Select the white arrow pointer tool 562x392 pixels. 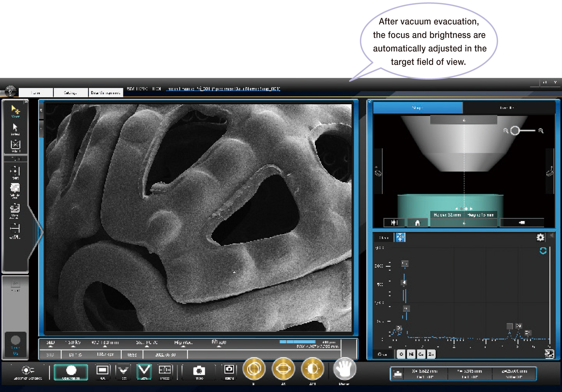pos(15,129)
